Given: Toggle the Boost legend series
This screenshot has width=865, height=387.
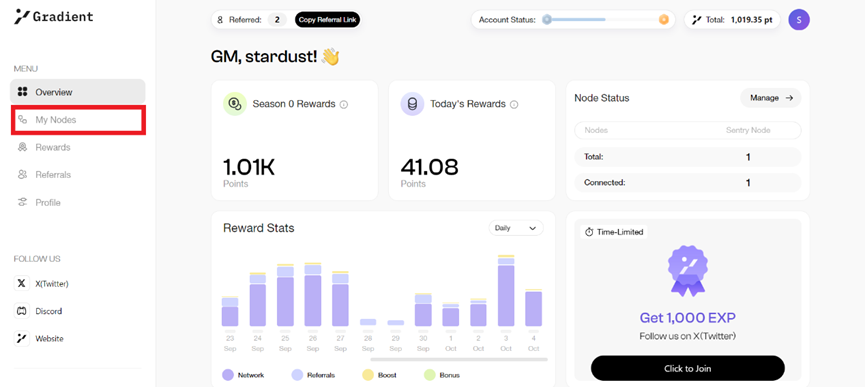Looking at the screenshot, I should click(x=379, y=375).
